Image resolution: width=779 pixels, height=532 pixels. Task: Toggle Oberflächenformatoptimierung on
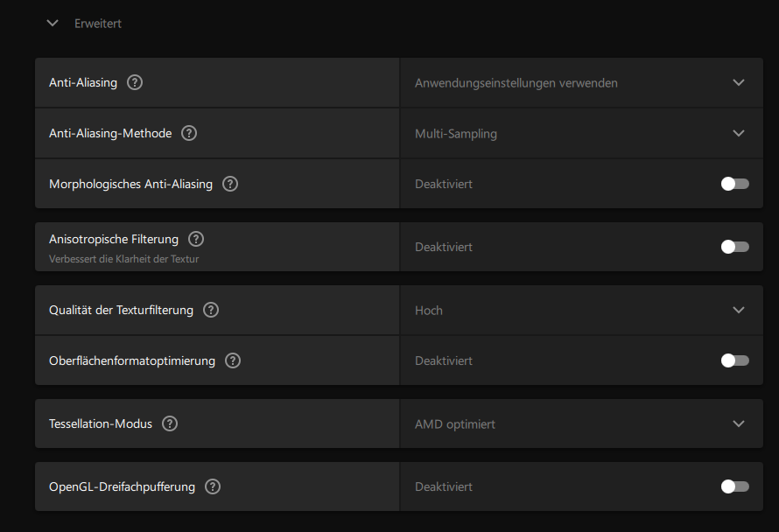pyautogui.click(x=734, y=360)
